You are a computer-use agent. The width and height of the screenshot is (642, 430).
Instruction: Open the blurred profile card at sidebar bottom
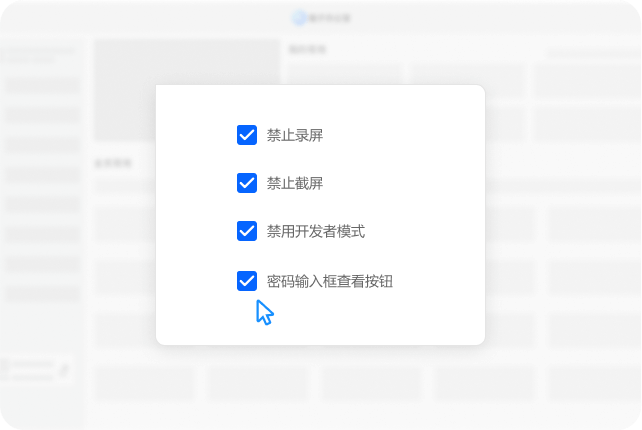click(37, 370)
